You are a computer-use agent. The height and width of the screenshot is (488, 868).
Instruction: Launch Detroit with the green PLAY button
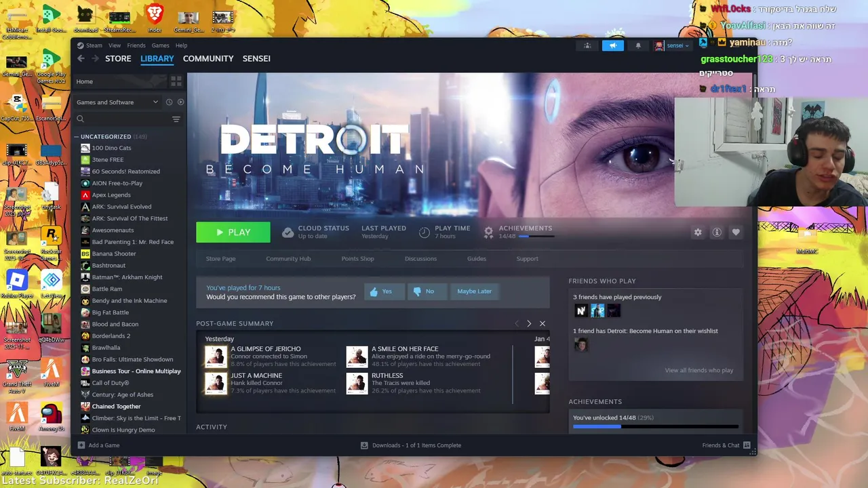pyautogui.click(x=233, y=232)
